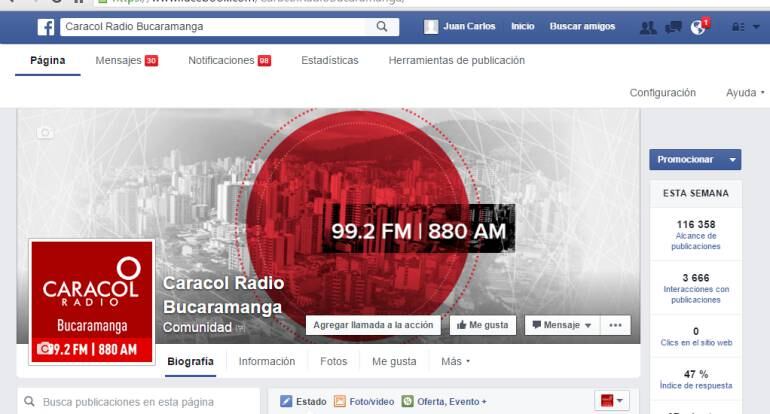Click the search magnifier icon in top bar
This screenshot has width=770, height=414.
coord(381,27)
